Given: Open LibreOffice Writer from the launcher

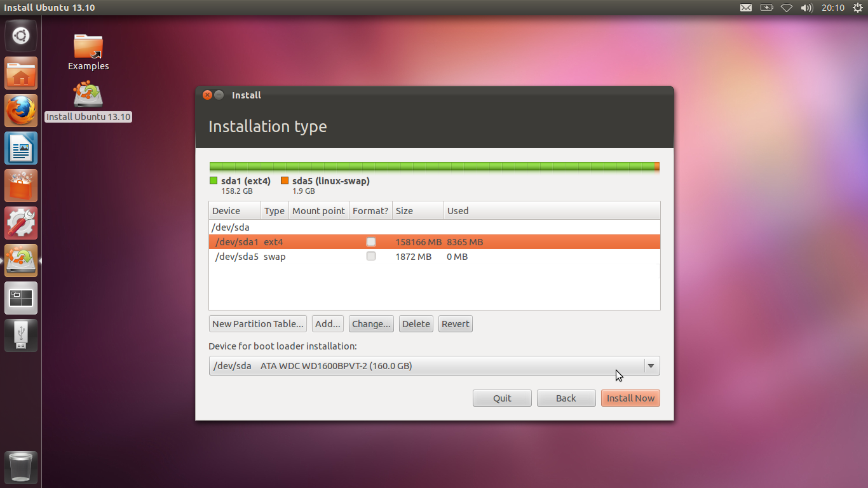Looking at the screenshot, I should pos(21,148).
